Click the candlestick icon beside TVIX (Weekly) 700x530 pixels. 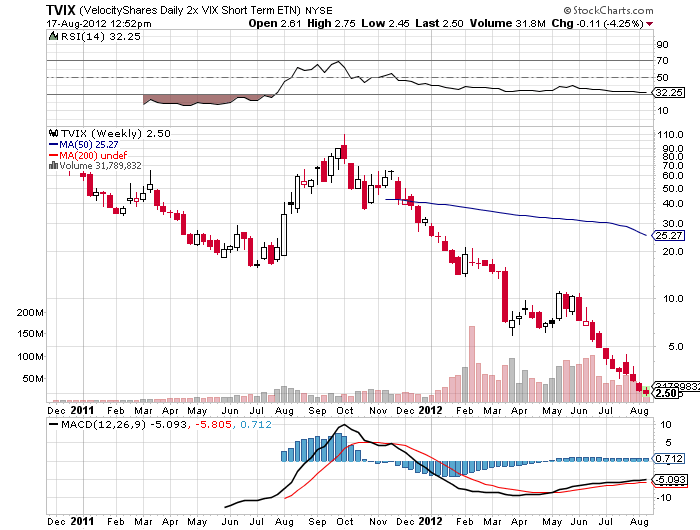(54, 133)
